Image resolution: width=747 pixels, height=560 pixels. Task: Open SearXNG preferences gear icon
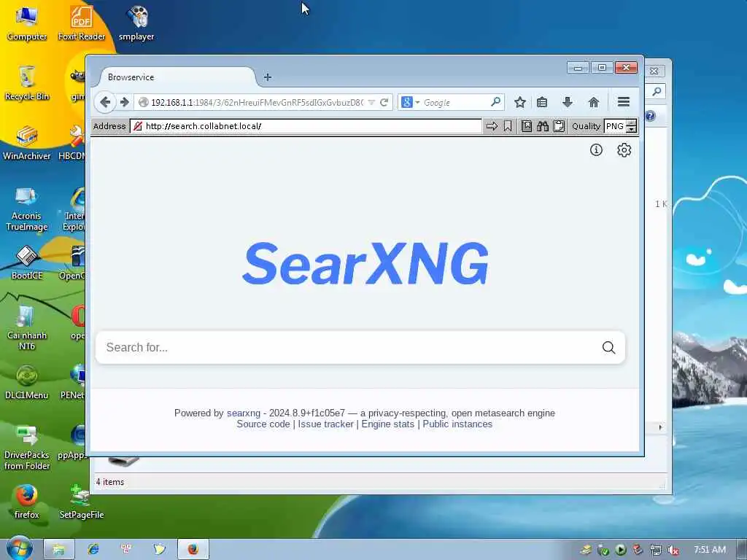624,150
